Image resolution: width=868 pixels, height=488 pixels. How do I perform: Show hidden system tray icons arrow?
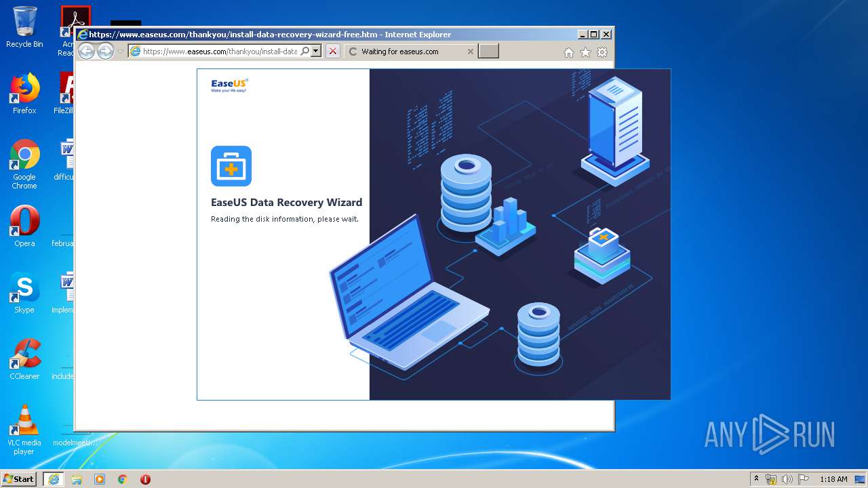pyautogui.click(x=756, y=479)
